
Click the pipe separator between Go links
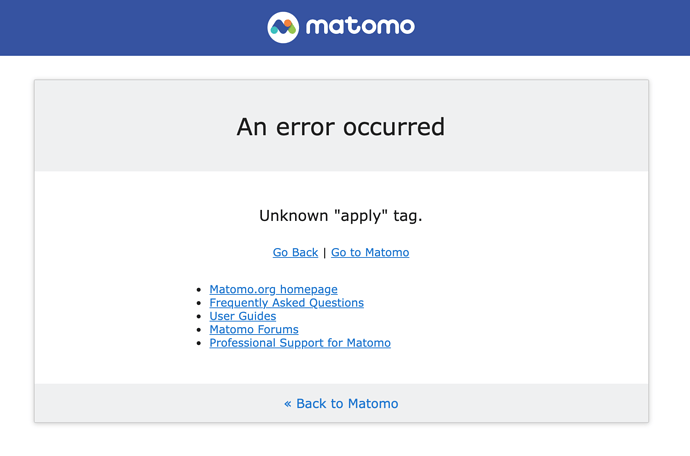324,253
